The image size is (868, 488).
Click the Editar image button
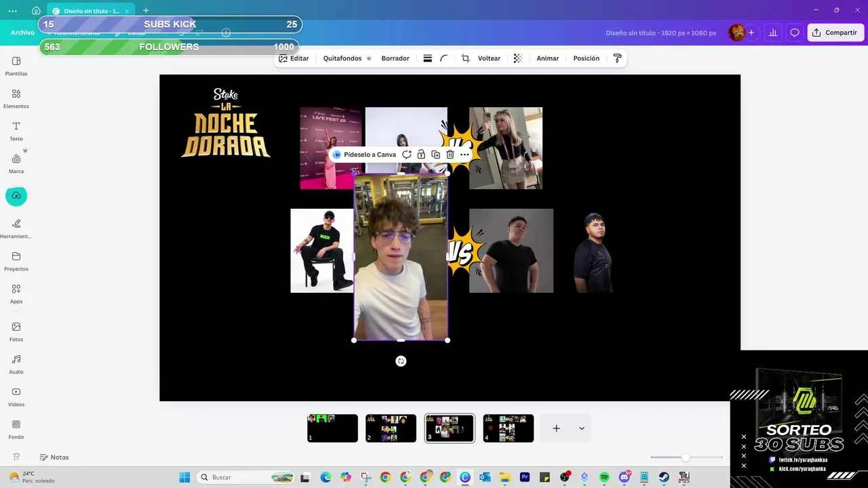tap(294, 58)
